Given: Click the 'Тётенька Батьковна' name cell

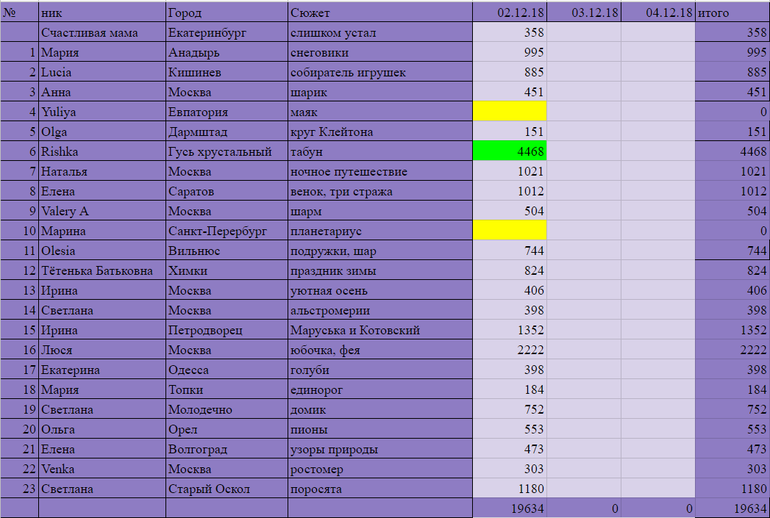Looking at the screenshot, I should 102,271.
